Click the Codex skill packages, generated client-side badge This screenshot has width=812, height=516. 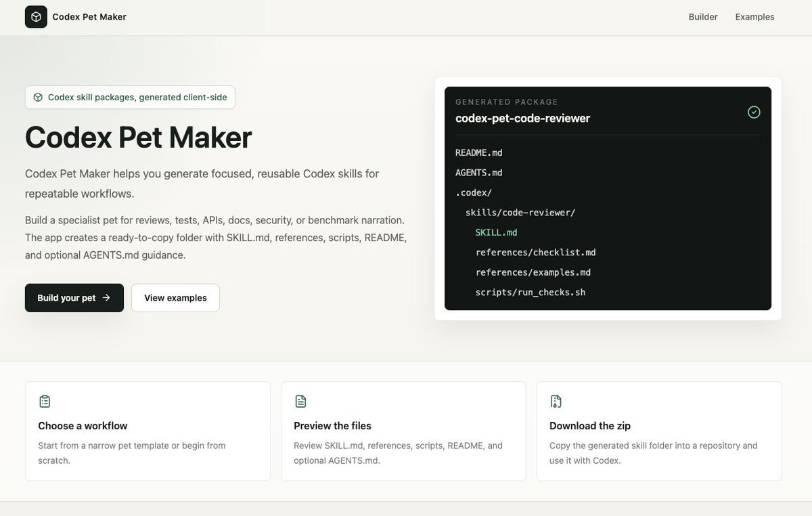coord(130,97)
